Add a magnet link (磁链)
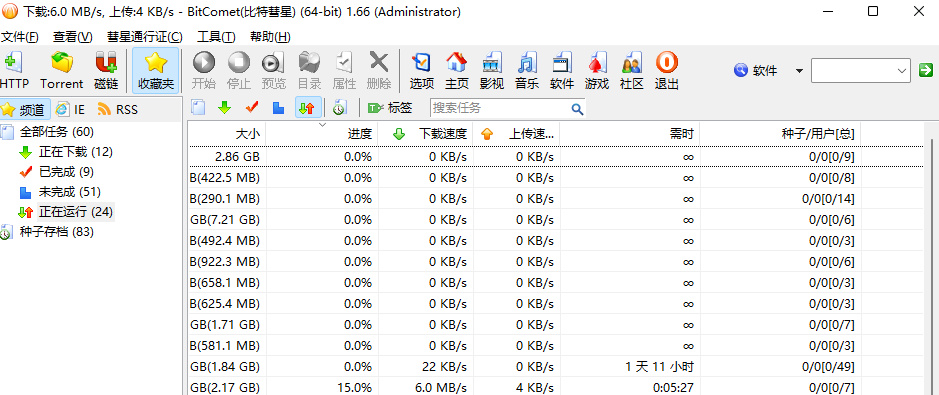Image resolution: width=939 pixels, height=395 pixels. 106,71
